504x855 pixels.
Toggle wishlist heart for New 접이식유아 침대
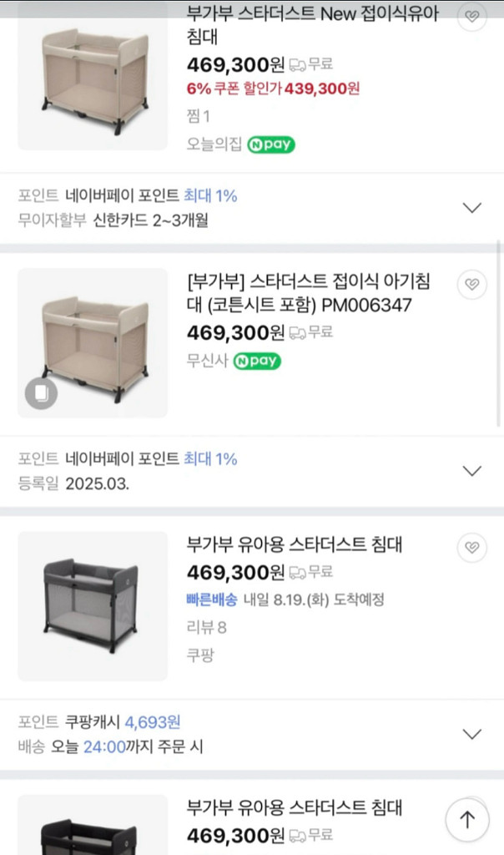click(x=472, y=17)
